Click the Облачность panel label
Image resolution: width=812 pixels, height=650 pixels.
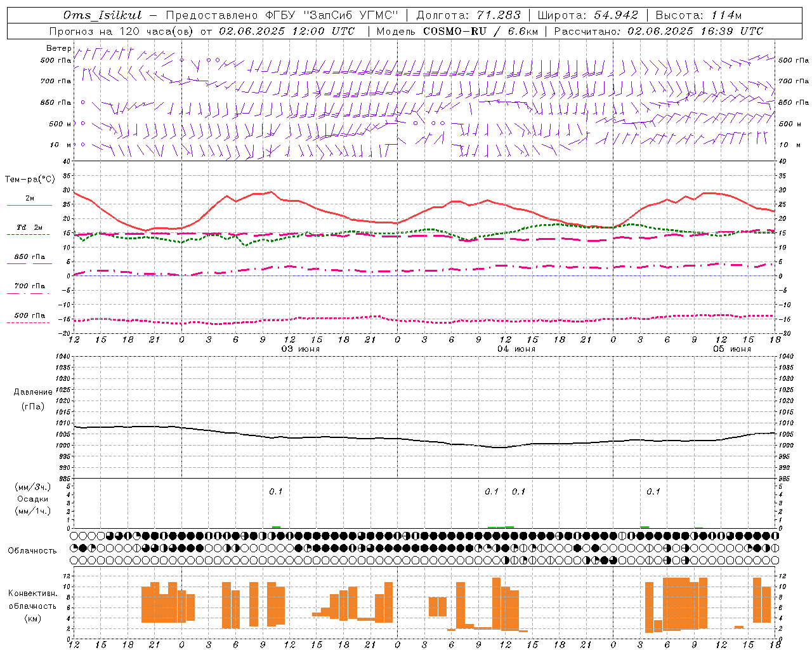(x=32, y=551)
